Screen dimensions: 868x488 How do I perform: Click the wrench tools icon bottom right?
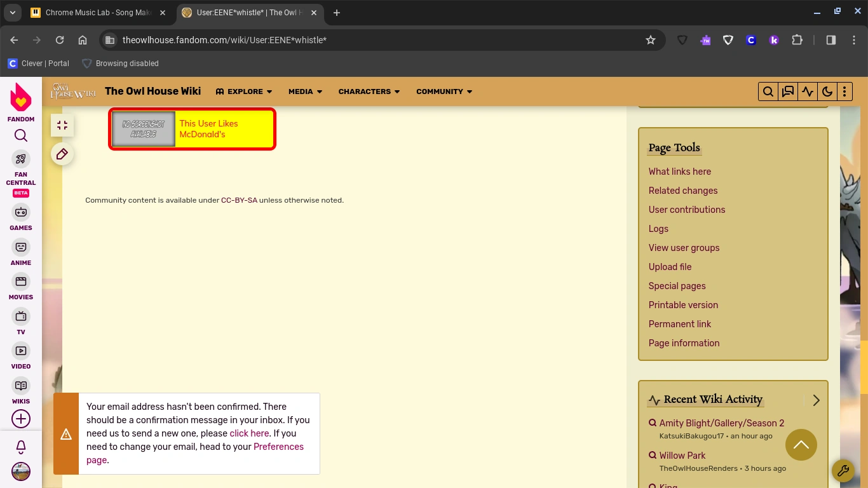(x=844, y=471)
